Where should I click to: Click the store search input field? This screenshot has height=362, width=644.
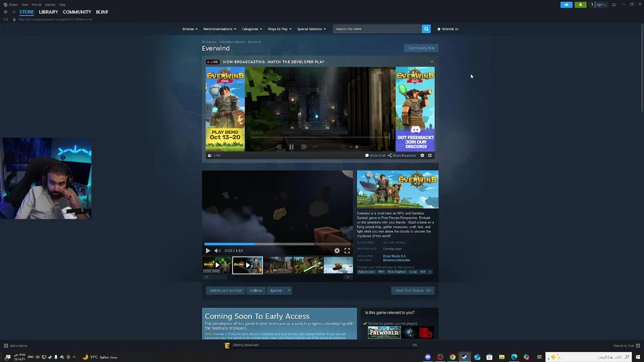tap(377, 29)
